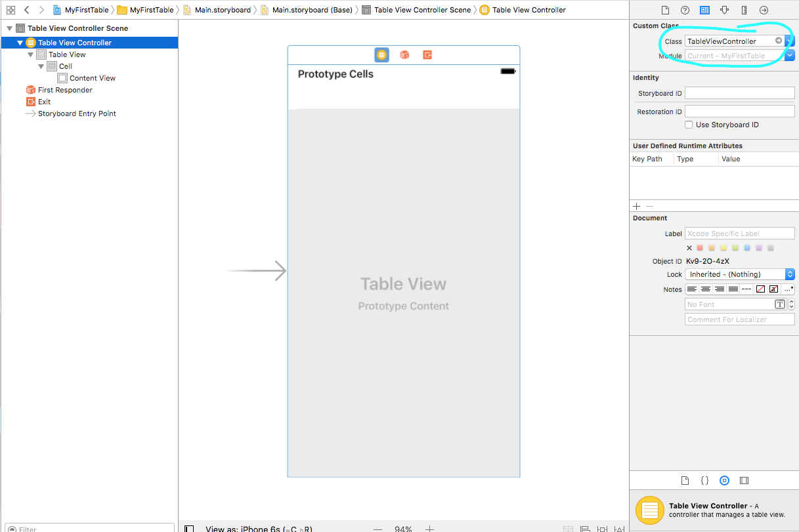Open the Object library
This screenshot has width=799, height=532.
tap(724, 480)
